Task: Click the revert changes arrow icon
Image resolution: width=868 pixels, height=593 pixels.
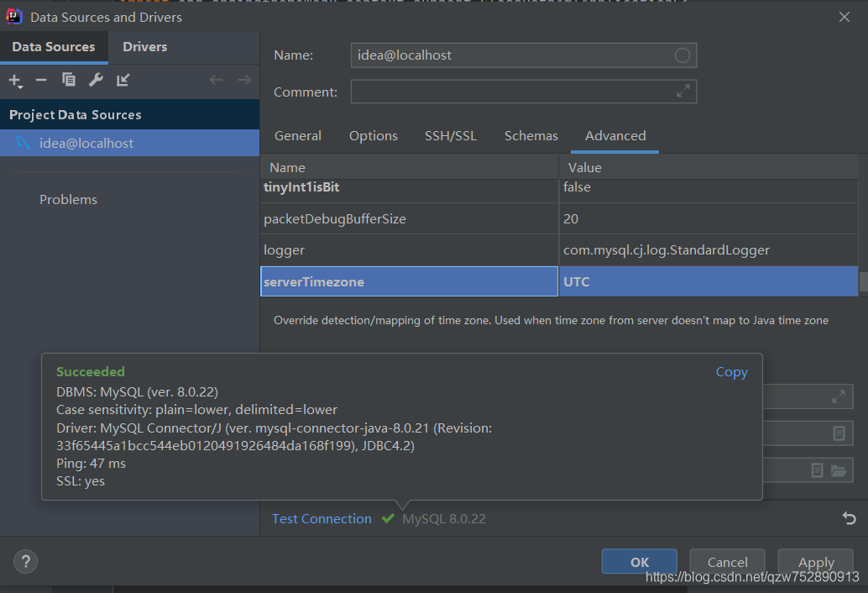Action: click(850, 518)
